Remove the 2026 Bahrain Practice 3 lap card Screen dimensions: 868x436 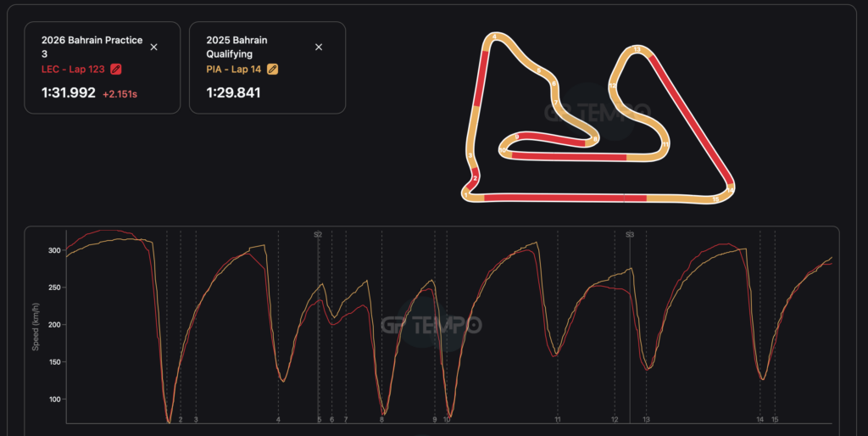pos(153,48)
